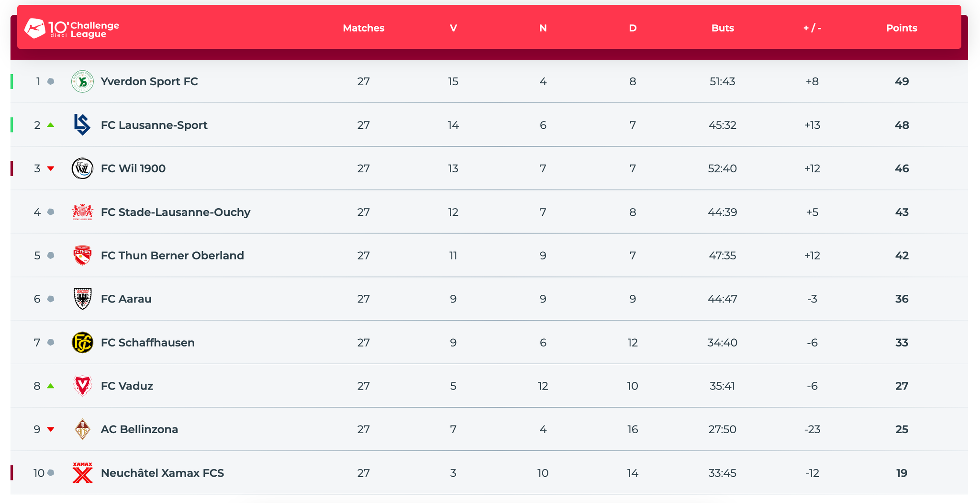The image size is (980, 503).
Task: Open the Yverdon Sport FC team name
Action: coord(149,81)
